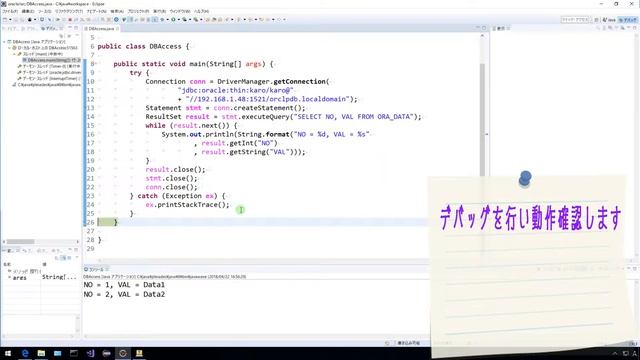This screenshot has width=640, height=360.
Task: Click the Open Perspective icon
Action: (596, 20)
